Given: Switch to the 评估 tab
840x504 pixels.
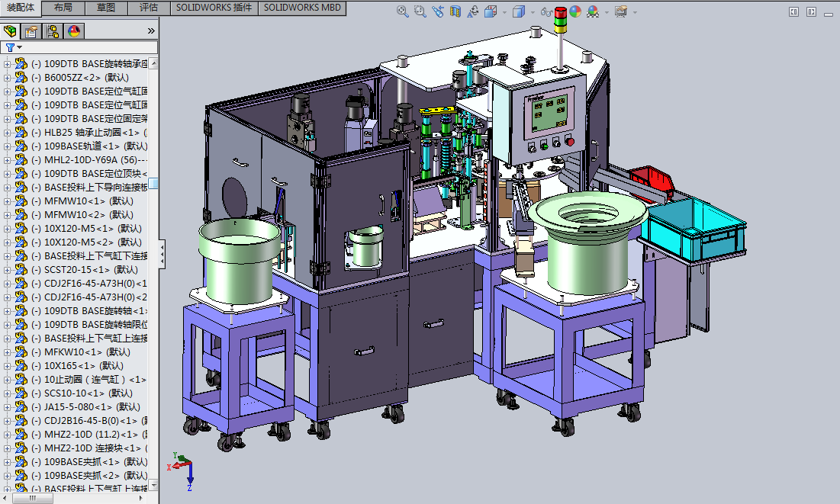Looking at the screenshot, I should pyautogui.click(x=149, y=8).
